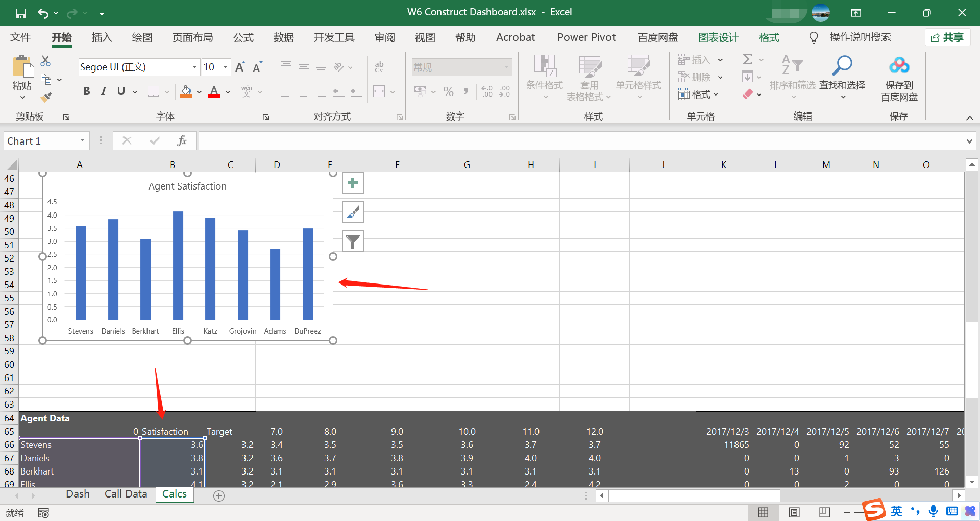Click the percent style icon
The width and height of the screenshot is (980, 521).
point(448,92)
